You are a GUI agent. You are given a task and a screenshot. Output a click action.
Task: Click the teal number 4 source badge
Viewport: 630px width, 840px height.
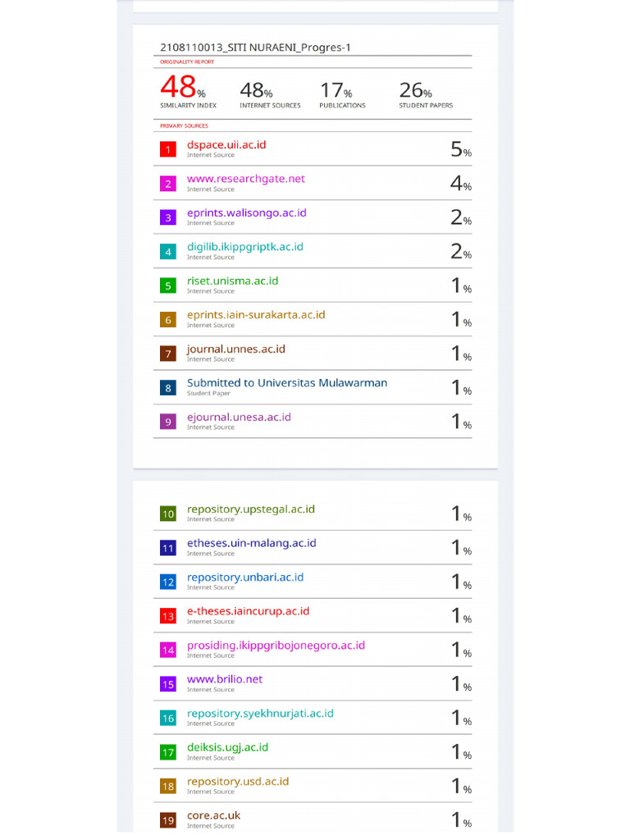168,252
